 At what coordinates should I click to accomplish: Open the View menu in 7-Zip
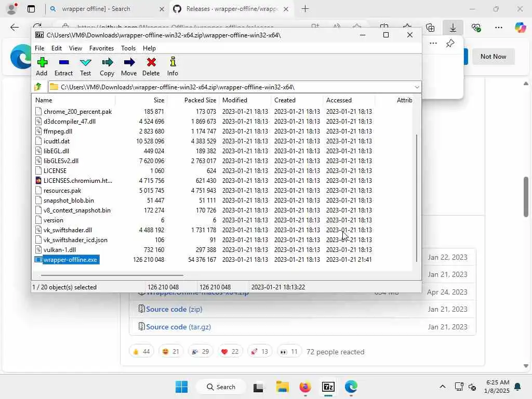75,48
